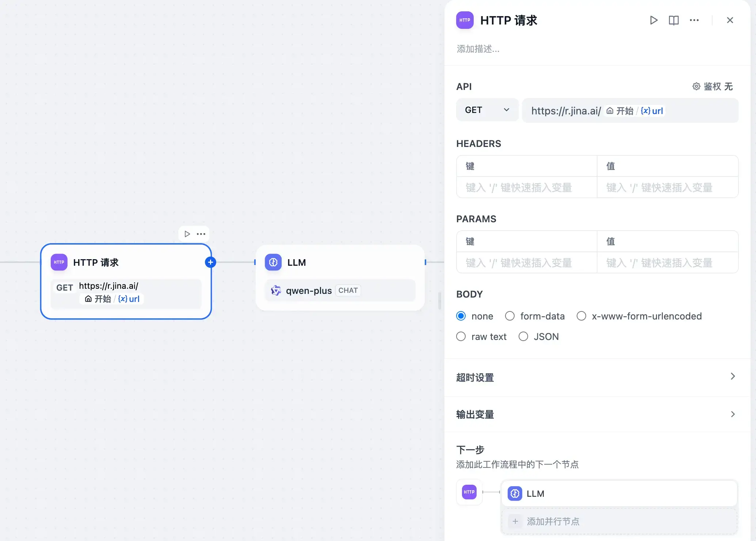Open the help docs book icon

point(674,20)
